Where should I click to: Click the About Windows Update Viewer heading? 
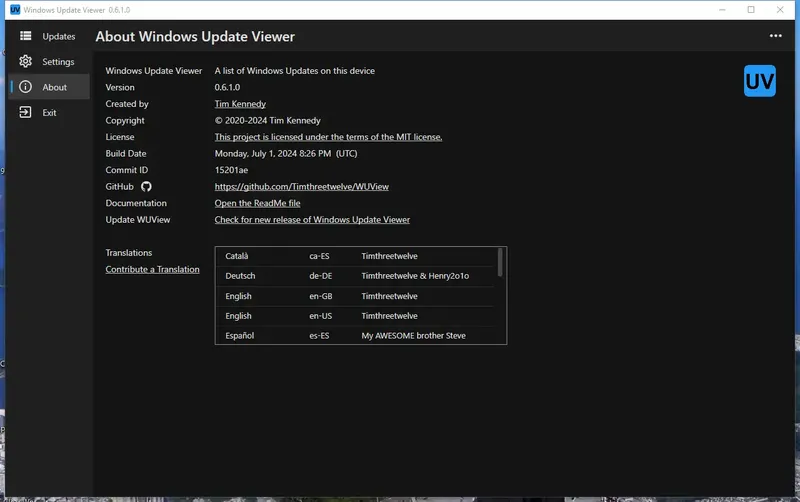pos(195,37)
